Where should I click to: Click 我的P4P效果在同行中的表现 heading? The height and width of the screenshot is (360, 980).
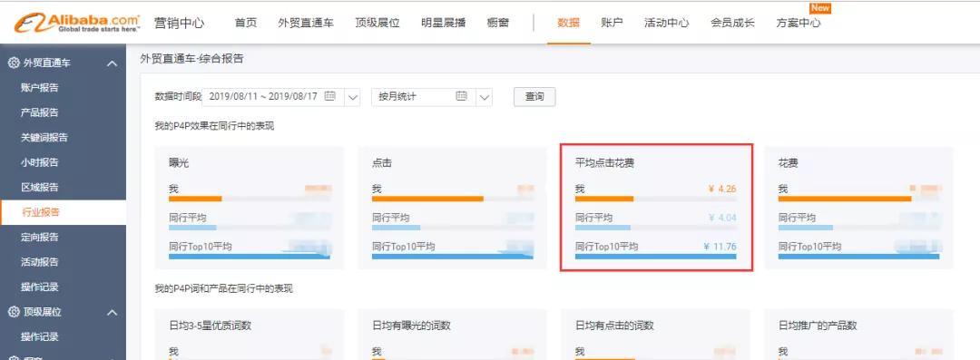pos(214,126)
